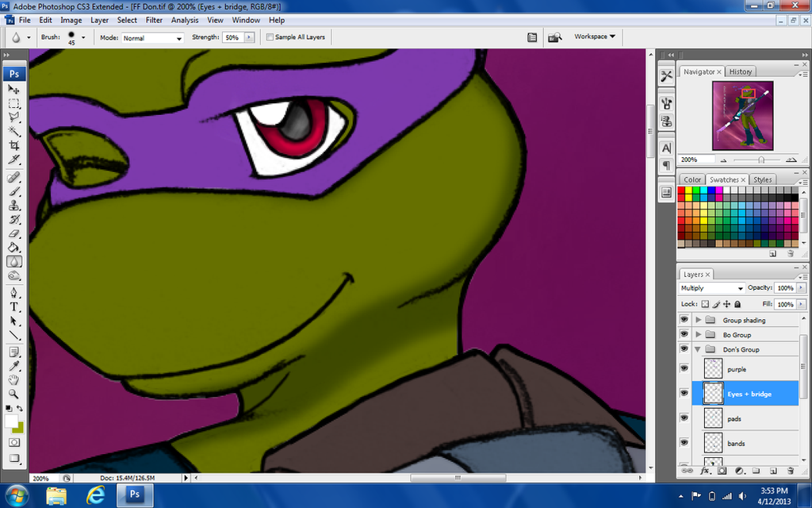The height and width of the screenshot is (508, 812).
Task: Select the Path Selection tool
Action: coord(14,321)
